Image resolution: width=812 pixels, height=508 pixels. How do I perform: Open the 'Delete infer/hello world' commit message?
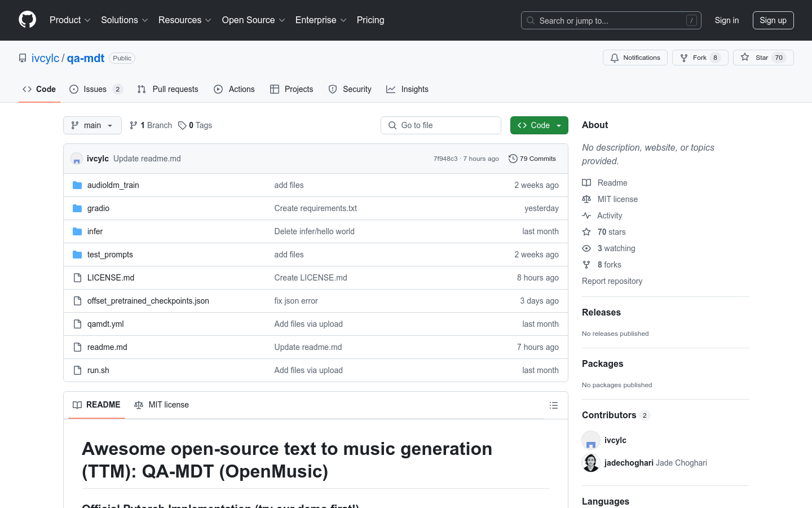314,231
